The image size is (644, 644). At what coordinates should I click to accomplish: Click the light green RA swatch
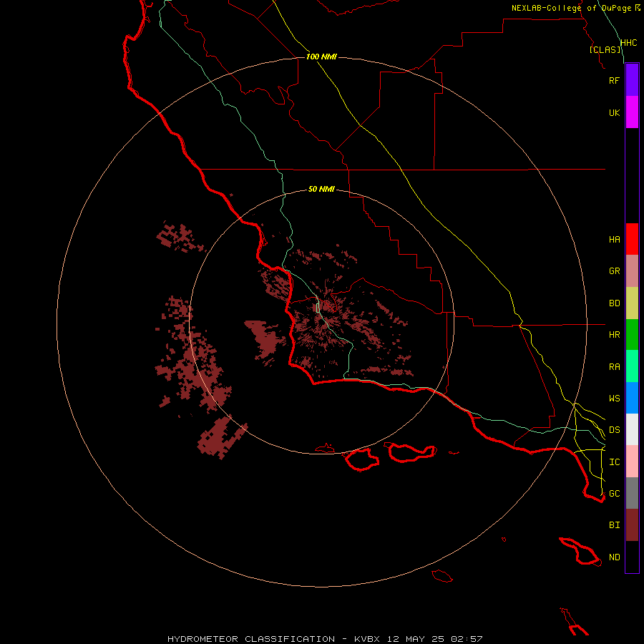point(632,366)
